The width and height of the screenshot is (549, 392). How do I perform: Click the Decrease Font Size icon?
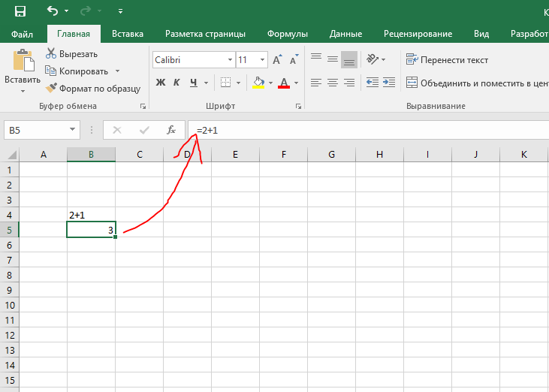pos(294,60)
